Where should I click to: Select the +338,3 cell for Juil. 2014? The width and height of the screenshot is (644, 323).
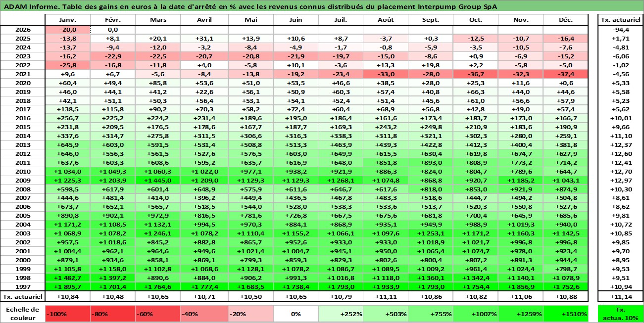click(341, 136)
